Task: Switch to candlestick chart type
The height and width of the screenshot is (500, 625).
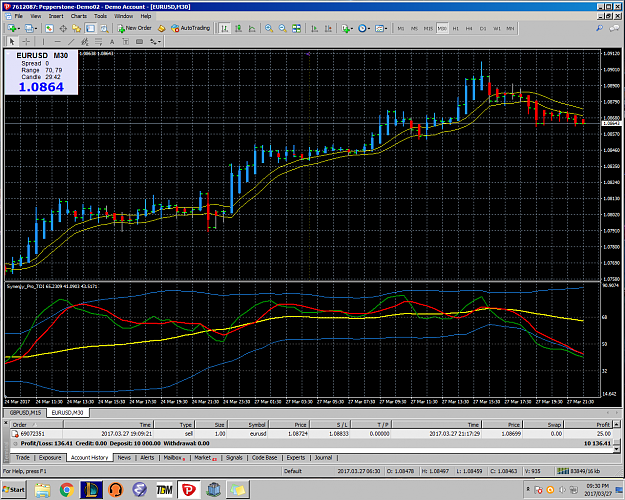Action: click(x=238, y=28)
